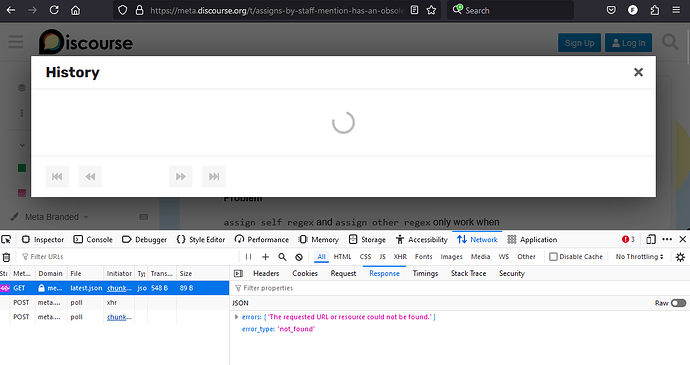The height and width of the screenshot is (365, 690).
Task: Open browser extensions puzzle icon
Action: (x=655, y=10)
